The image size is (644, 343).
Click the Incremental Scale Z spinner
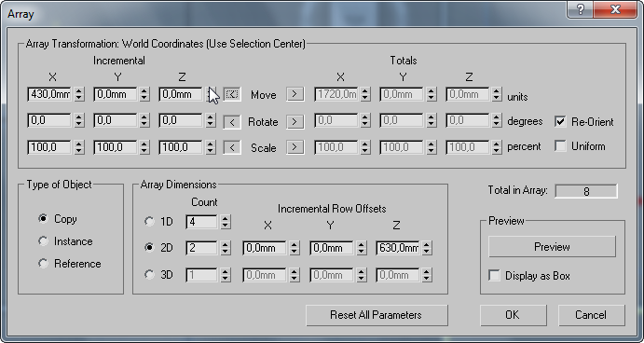211,147
